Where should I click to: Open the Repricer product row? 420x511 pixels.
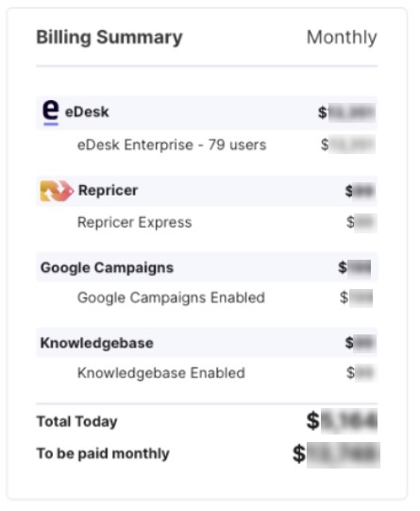click(x=207, y=191)
